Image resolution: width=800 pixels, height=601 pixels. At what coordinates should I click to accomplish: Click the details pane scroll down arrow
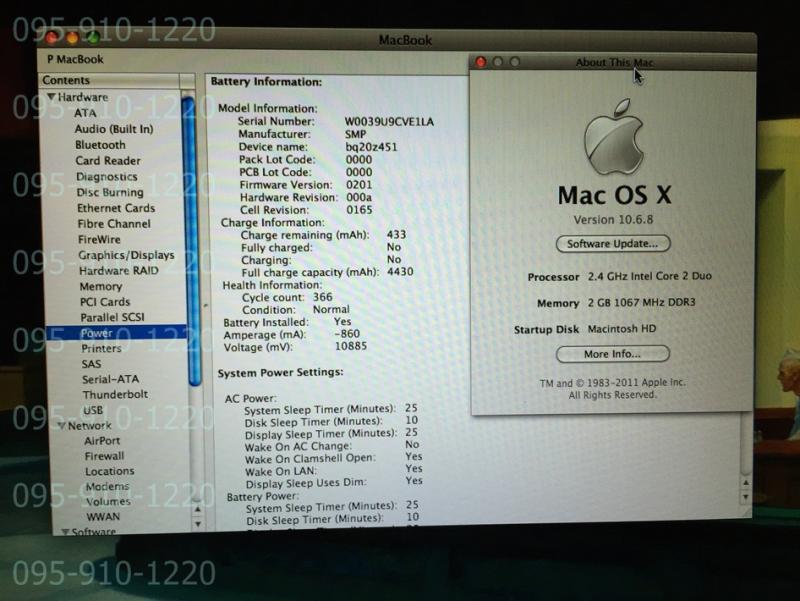[x=745, y=497]
